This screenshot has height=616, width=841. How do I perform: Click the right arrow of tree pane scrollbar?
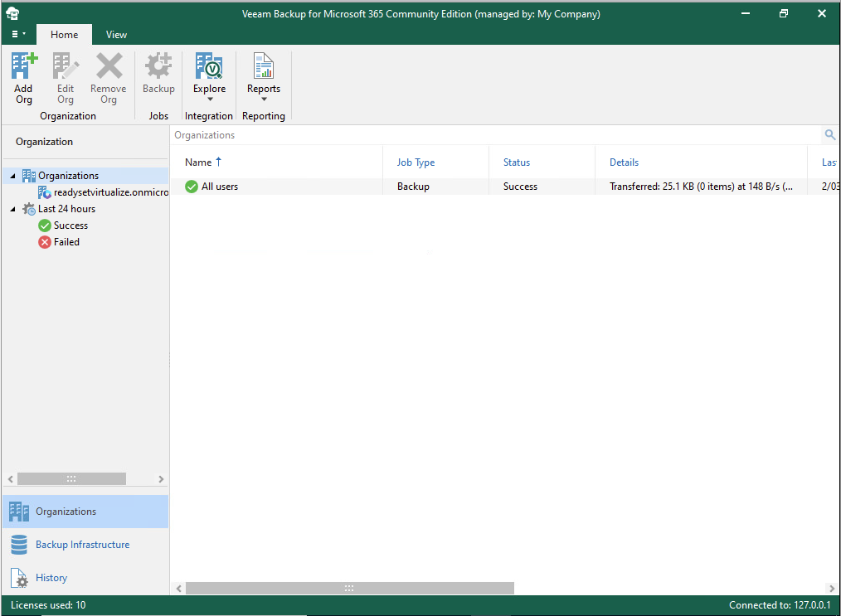161,478
